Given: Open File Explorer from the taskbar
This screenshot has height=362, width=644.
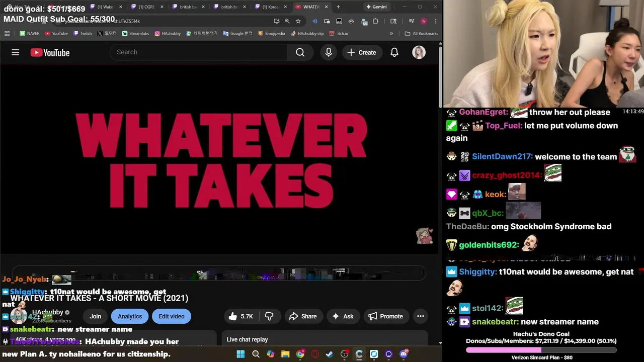Looking at the screenshot, I should [x=285, y=354].
